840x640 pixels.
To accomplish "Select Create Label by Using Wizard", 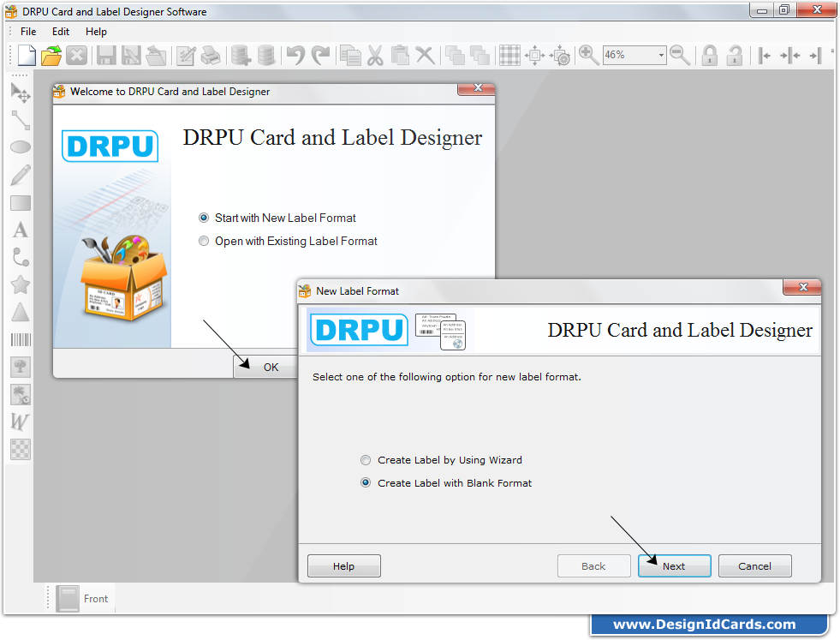I will coord(441,460).
